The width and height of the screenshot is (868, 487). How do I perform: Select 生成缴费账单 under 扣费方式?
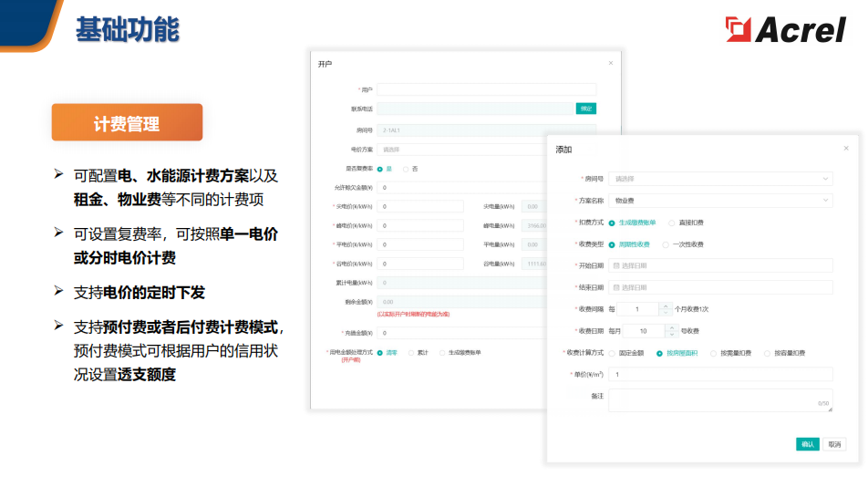[632, 223]
